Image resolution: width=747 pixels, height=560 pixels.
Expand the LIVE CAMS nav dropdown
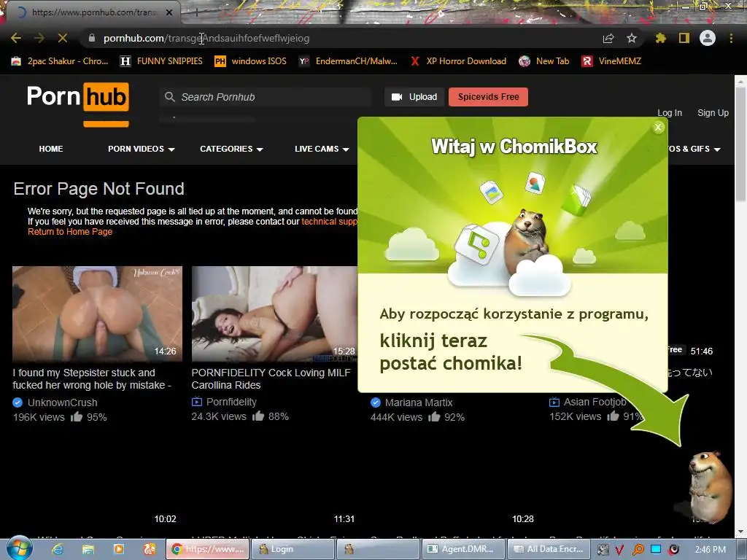point(322,149)
